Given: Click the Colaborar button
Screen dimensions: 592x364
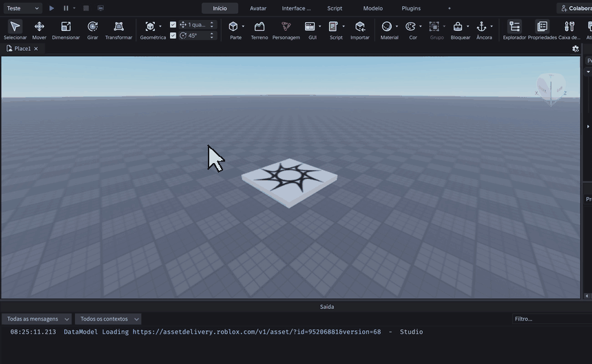Looking at the screenshot, I should point(575,8).
